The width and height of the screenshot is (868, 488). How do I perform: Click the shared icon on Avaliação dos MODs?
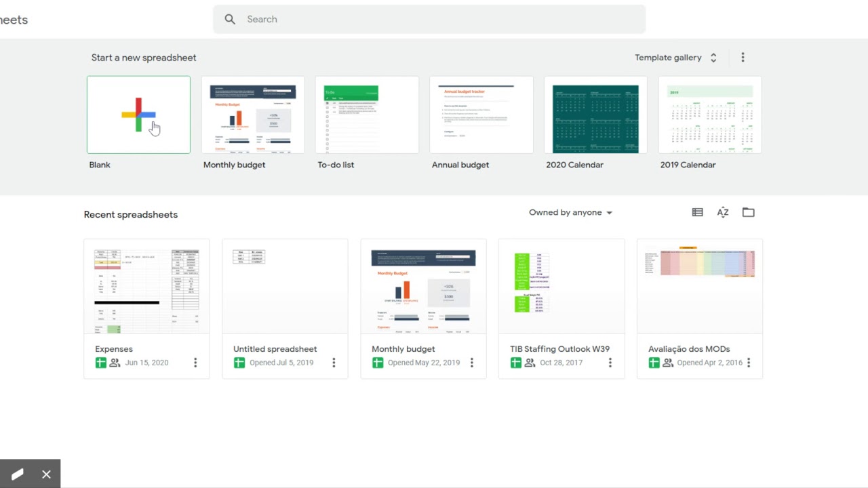pyautogui.click(x=668, y=363)
